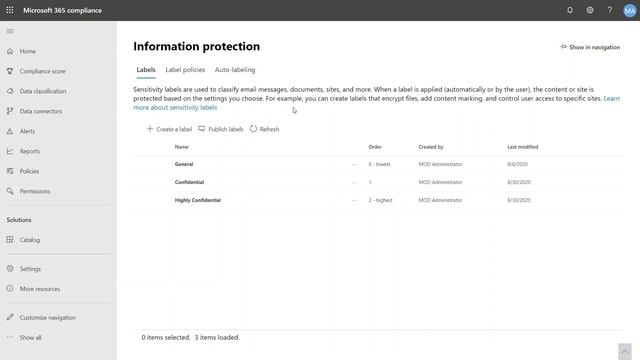Open Policies in sidebar
Image resolution: width=640 pixels, height=360 pixels.
pos(29,171)
